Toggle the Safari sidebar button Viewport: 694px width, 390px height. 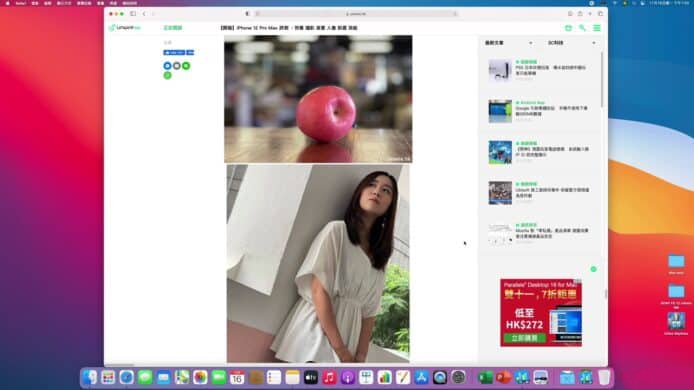pos(133,14)
